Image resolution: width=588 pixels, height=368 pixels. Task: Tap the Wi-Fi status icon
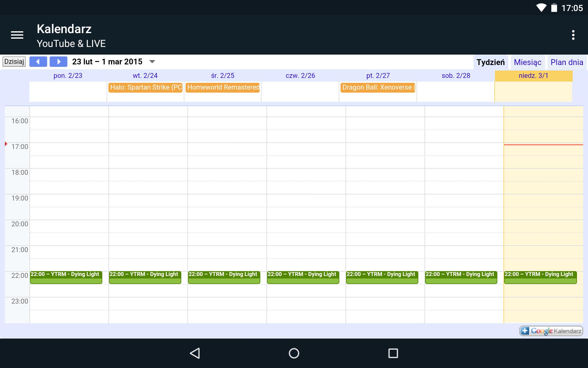tap(541, 8)
